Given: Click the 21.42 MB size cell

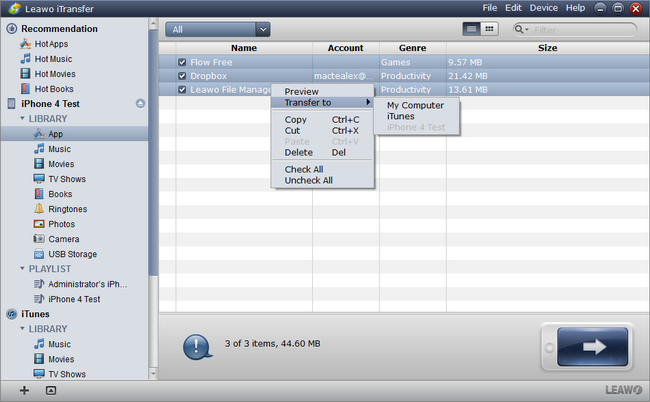Looking at the screenshot, I should click(x=468, y=76).
